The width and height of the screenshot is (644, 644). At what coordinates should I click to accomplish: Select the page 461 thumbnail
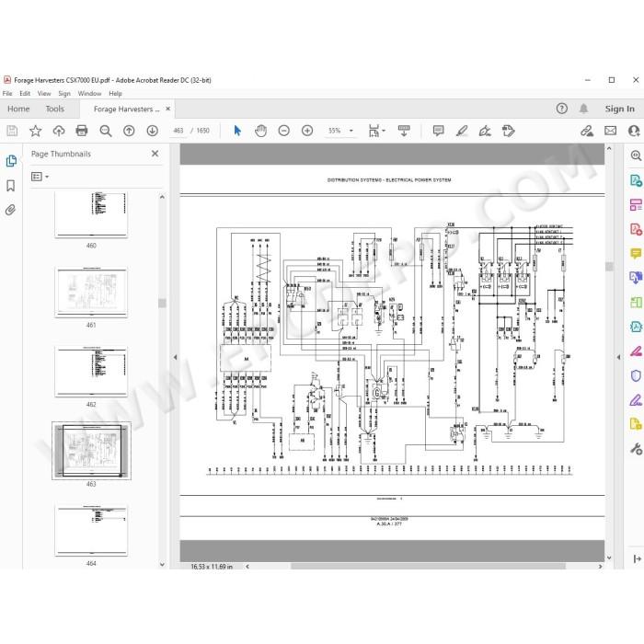click(91, 293)
